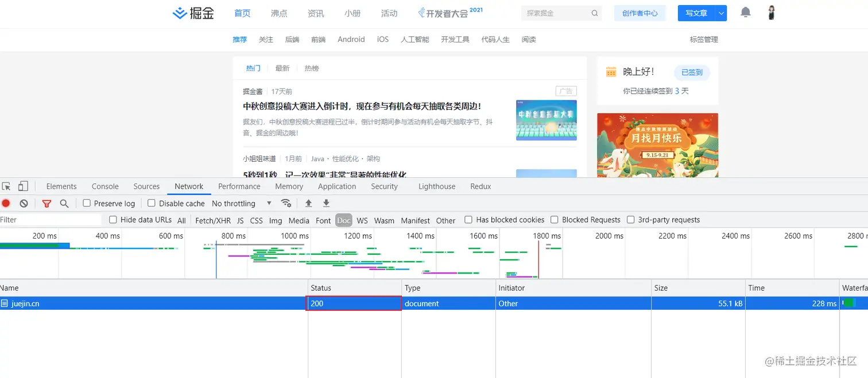
Task: Export HAR with the download arrow
Action: 326,203
